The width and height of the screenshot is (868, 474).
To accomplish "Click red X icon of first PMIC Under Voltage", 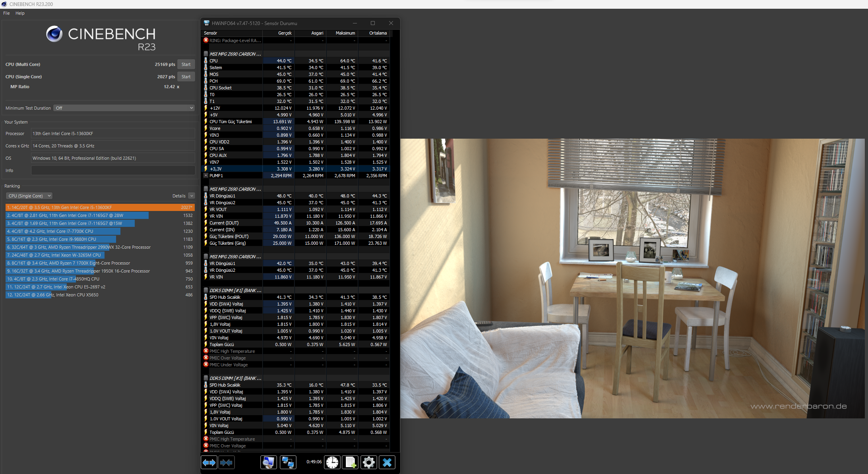I will [x=206, y=364].
